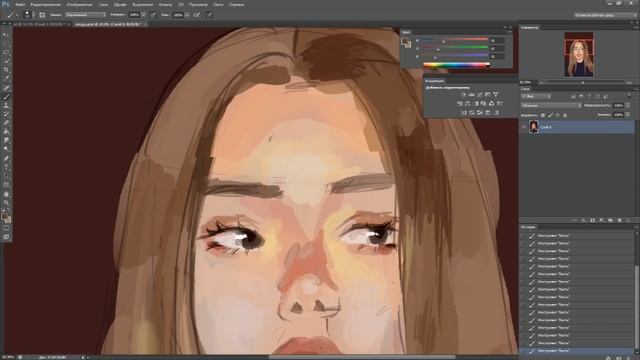Add a Levels adjustment layer
Image resolution: width=640 pixels, height=360 pixels.
point(471,95)
